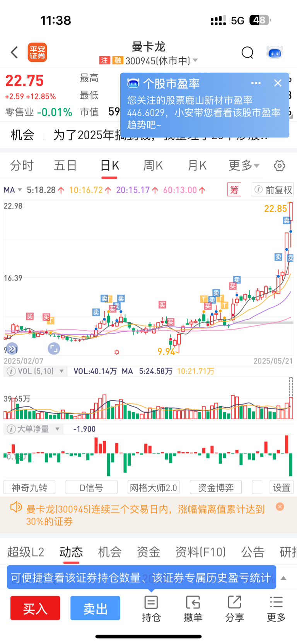The image size is (297, 644).
Task: Tap the 零售业 sector label
Action: coord(19,112)
